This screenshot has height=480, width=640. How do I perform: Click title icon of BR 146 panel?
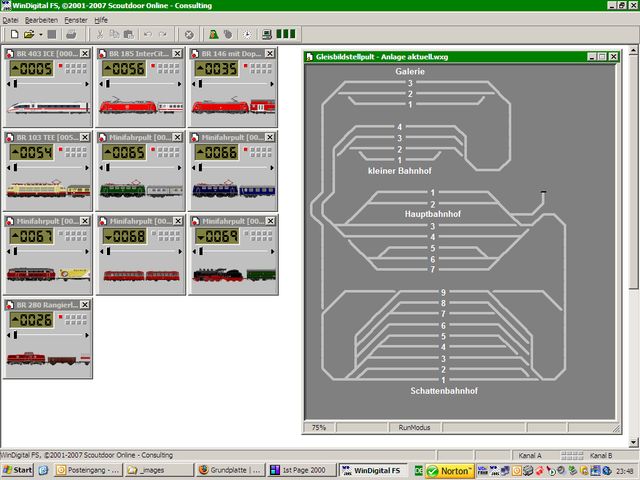(196, 53)
